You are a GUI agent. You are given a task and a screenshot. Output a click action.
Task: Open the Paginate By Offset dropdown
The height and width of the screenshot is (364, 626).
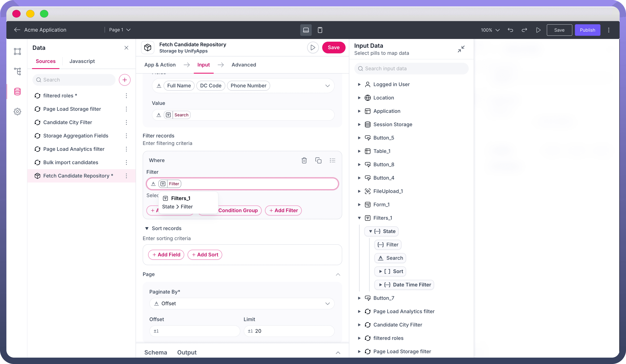pos(242,303)
